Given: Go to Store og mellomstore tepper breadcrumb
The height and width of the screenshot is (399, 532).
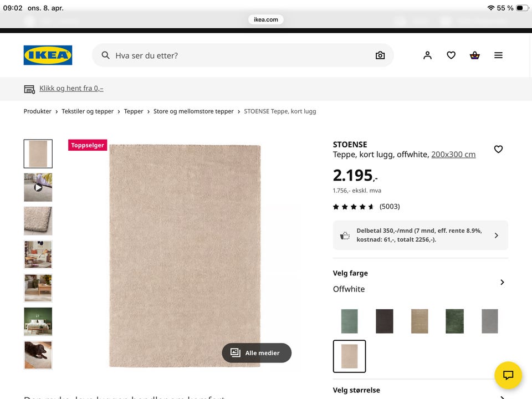Looking at the screenshot, I should pos(193,111).
